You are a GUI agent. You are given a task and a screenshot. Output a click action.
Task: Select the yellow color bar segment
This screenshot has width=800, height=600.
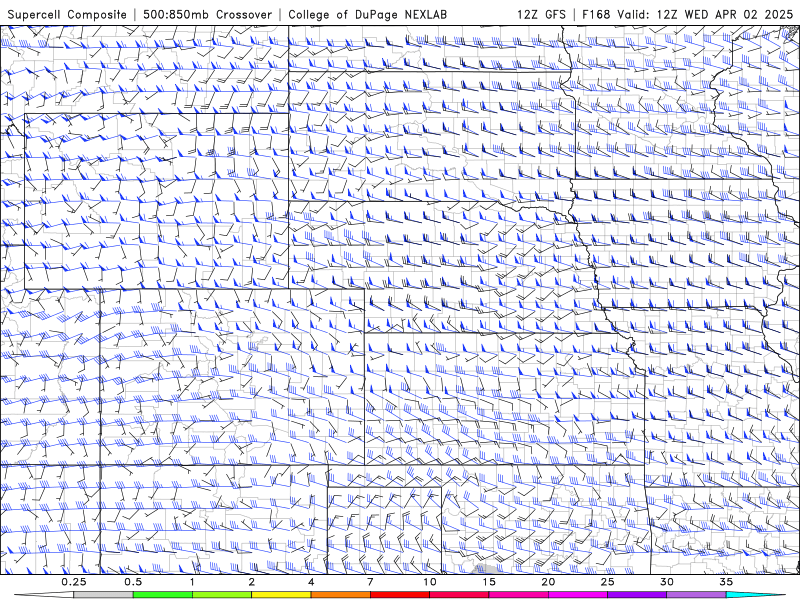coord(281,595)
